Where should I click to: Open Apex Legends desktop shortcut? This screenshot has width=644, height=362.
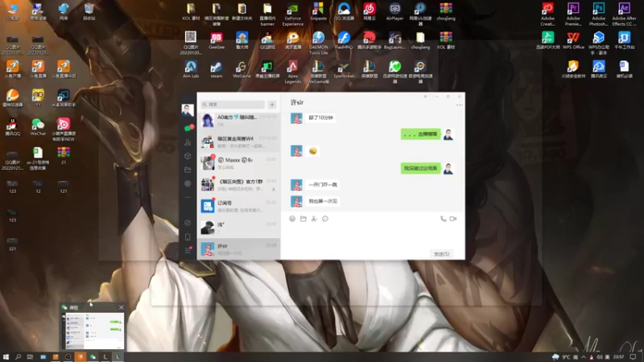tap(293, 72)
